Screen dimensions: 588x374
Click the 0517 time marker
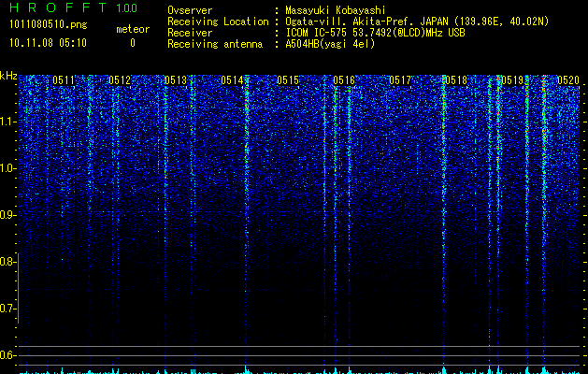[x=400, y=80]
